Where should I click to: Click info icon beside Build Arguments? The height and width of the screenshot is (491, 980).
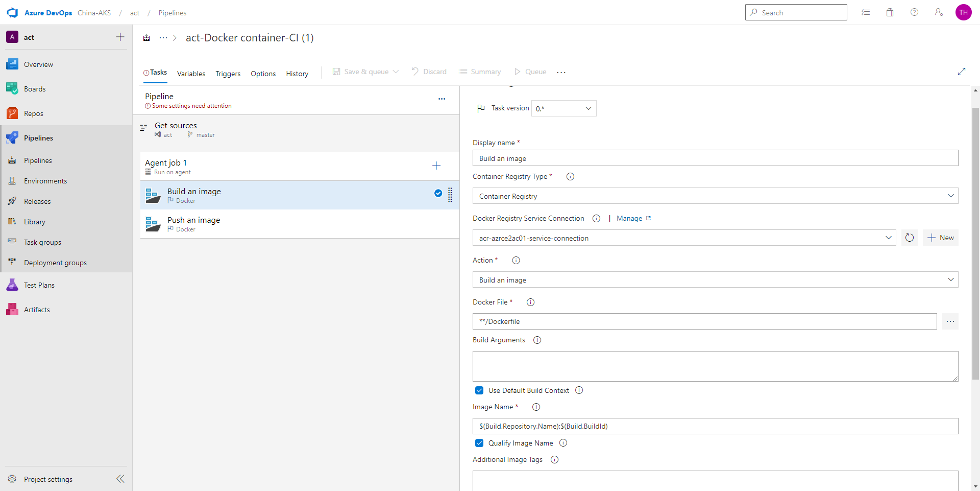(537, 340)
